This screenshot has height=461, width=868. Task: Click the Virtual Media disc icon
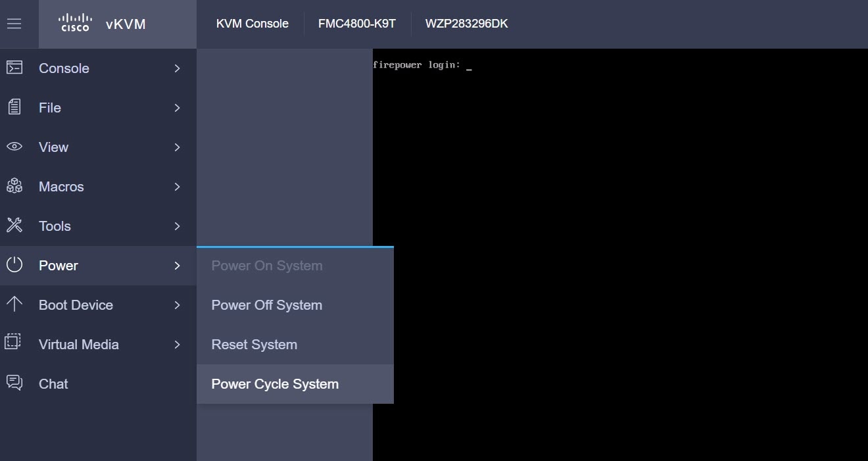tap(14, 344)
